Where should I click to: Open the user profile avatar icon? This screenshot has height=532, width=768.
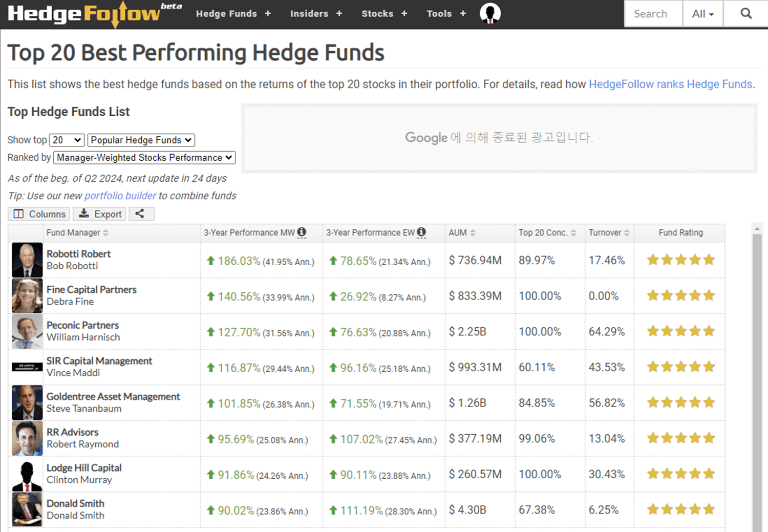[x=490, y=13]
